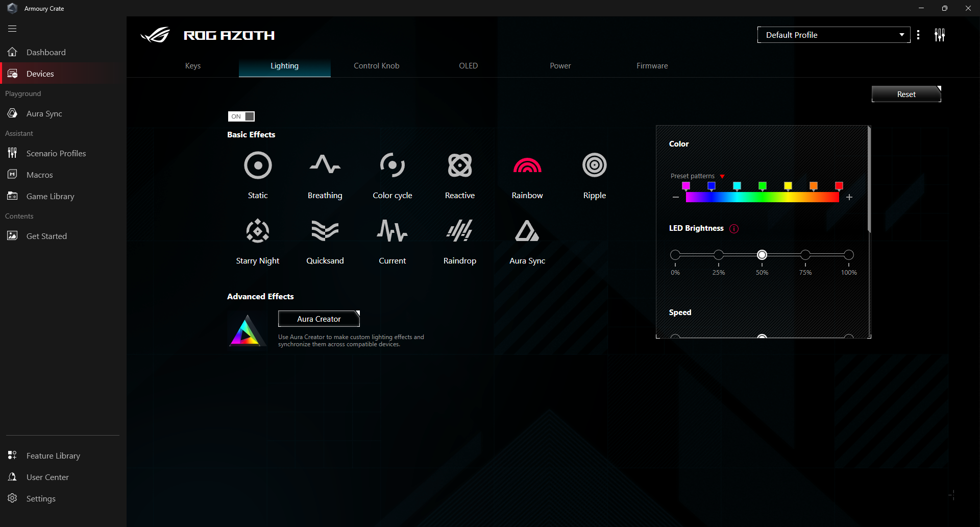Open the Dashboard home icon
980x527 pixels.
(12, 52)
